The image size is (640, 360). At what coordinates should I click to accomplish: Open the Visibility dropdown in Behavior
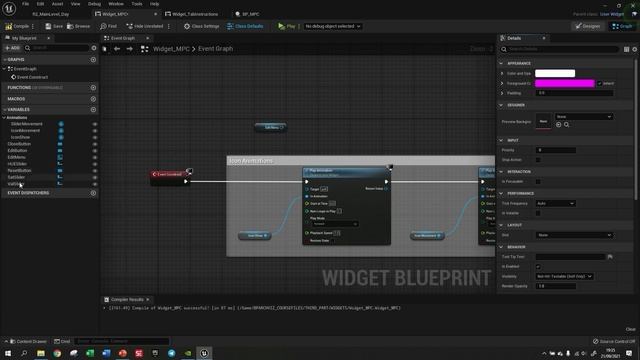(x=564, y=276)
